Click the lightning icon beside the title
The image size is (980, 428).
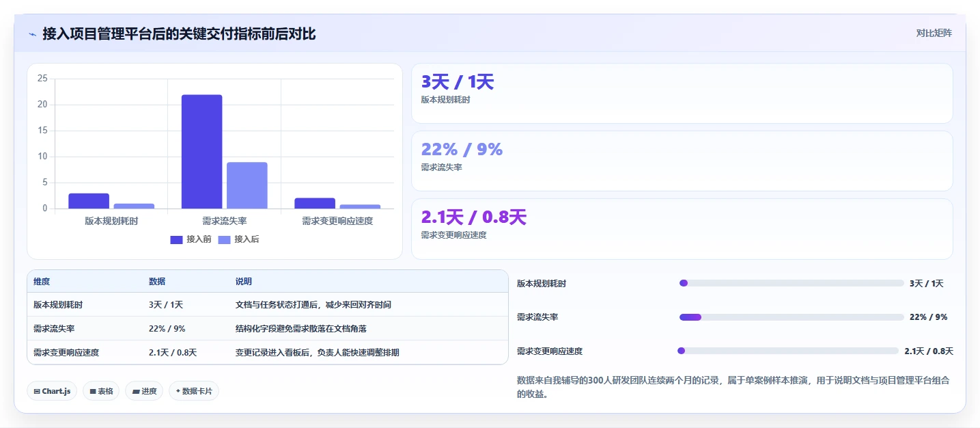tap(32, 34)
